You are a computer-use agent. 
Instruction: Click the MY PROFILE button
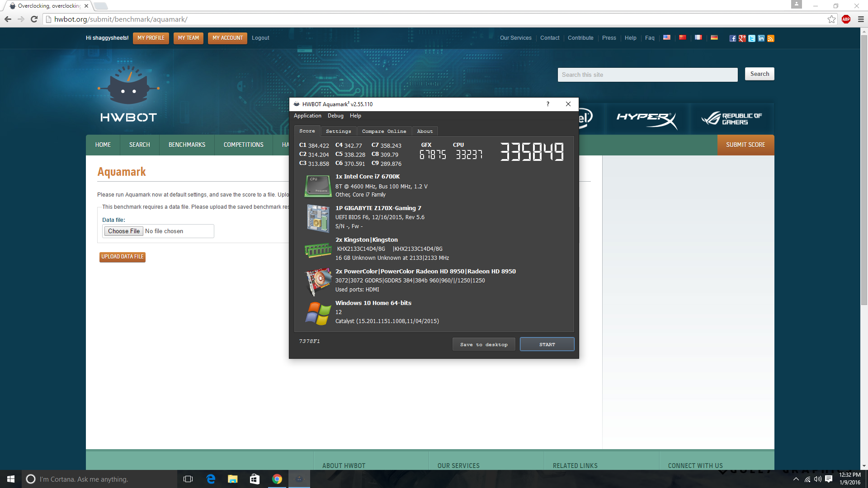(x=151, y=38)
